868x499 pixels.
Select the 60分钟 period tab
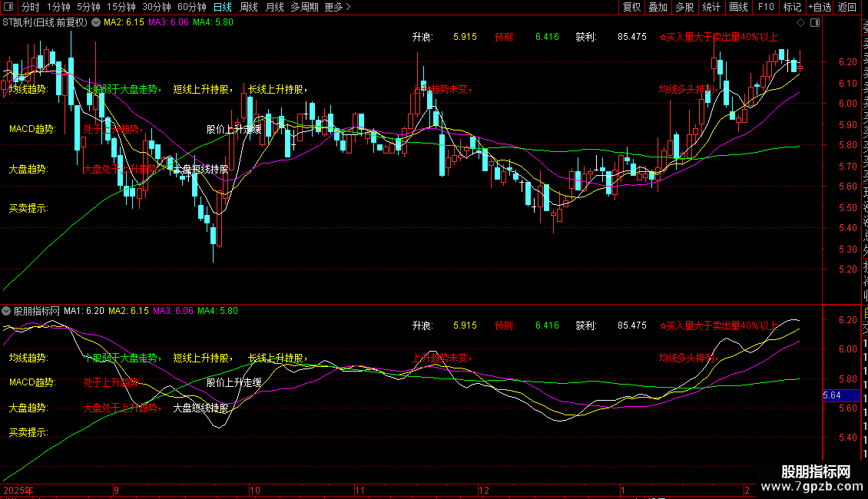(192, 7)
